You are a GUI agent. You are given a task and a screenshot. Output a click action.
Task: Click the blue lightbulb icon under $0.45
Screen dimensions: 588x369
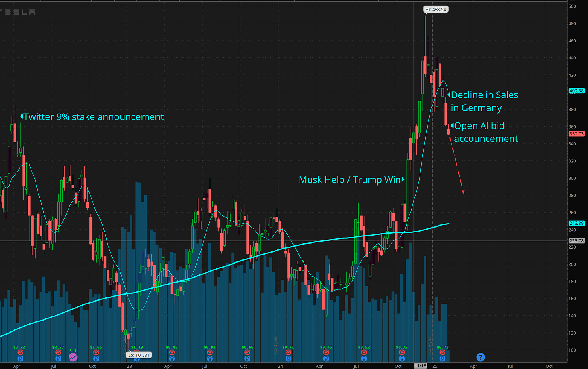pos(326,358)
